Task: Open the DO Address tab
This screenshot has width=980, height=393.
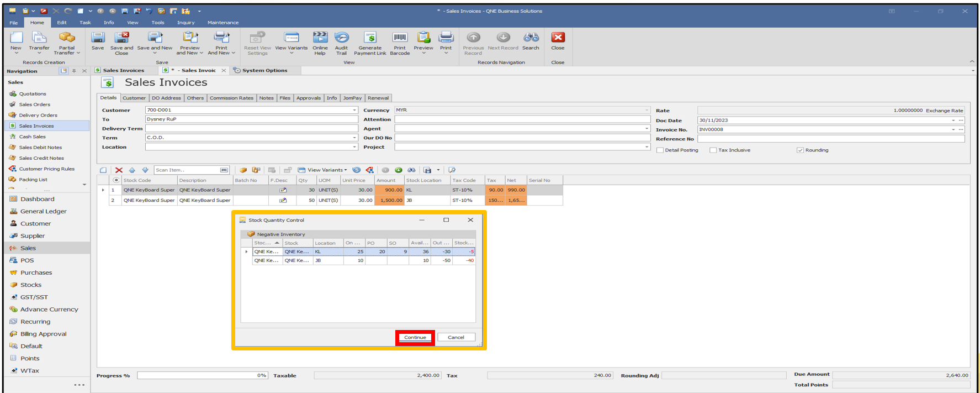Action: coord(166,98)
